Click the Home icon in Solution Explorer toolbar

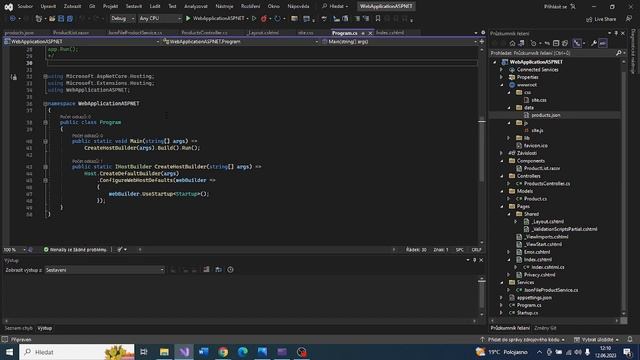coord(512,43)
